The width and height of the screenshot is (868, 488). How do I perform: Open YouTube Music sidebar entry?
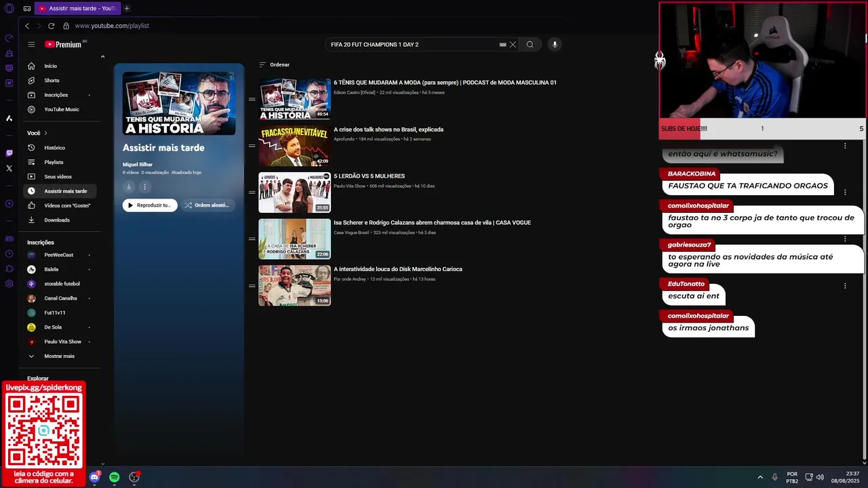(x=61, y=109)
